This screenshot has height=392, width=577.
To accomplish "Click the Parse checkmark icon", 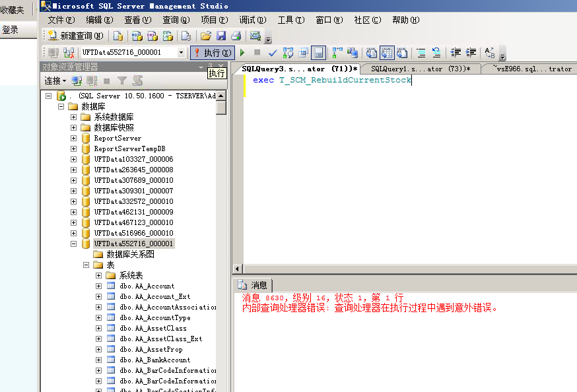I will (272, 53).
